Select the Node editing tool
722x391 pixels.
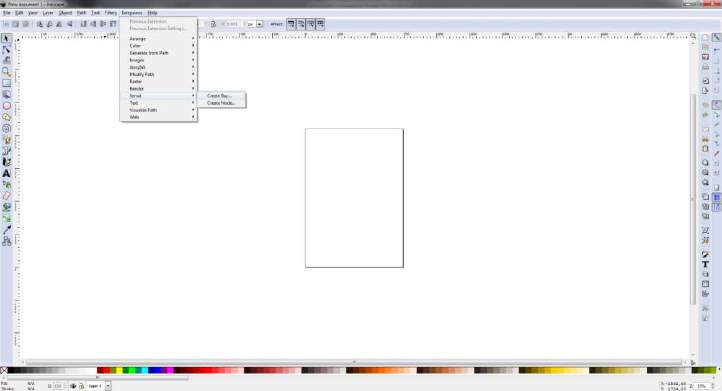[6, 50]
